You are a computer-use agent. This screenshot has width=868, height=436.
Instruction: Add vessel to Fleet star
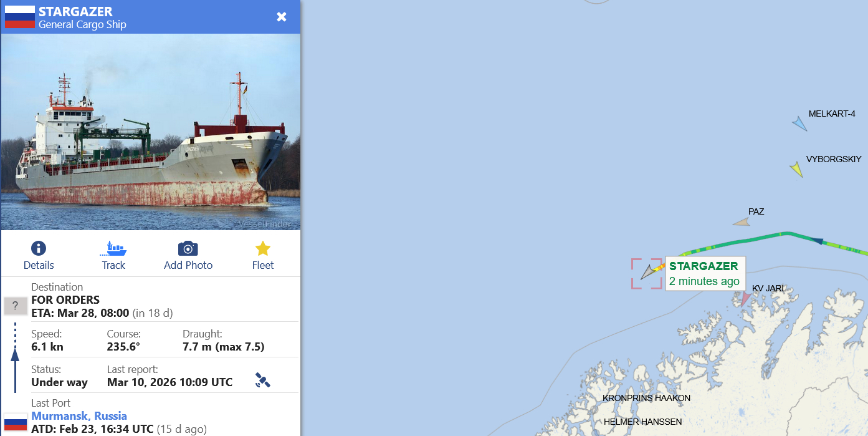(x=263, y=248)
